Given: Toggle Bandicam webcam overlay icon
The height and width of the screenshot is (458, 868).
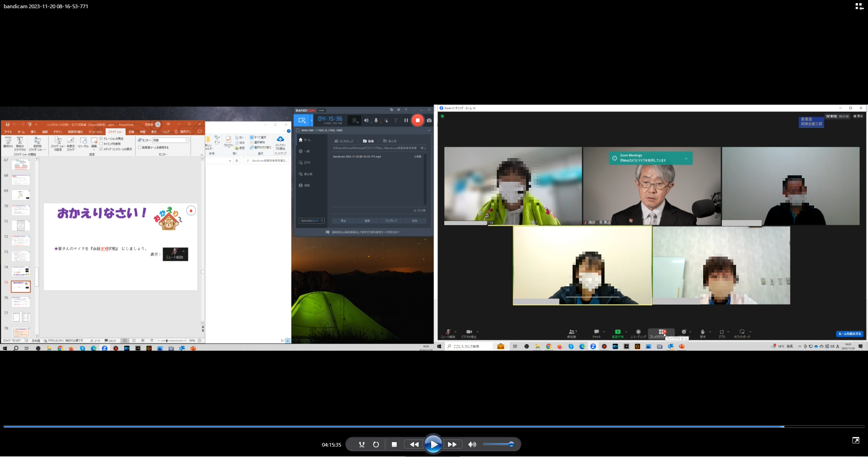Looking at the screenshot, I should click(x=354, y=121).
